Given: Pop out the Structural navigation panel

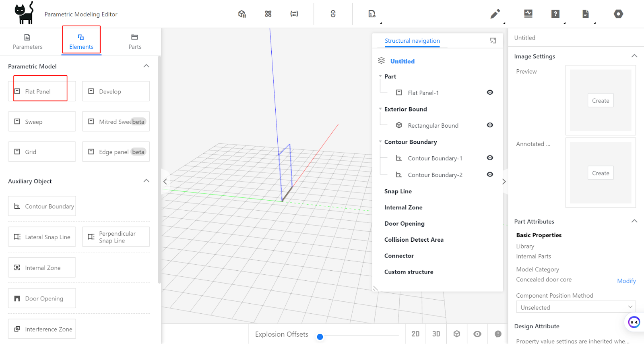Looking at the screenshot, I should (x=493, y=41).
